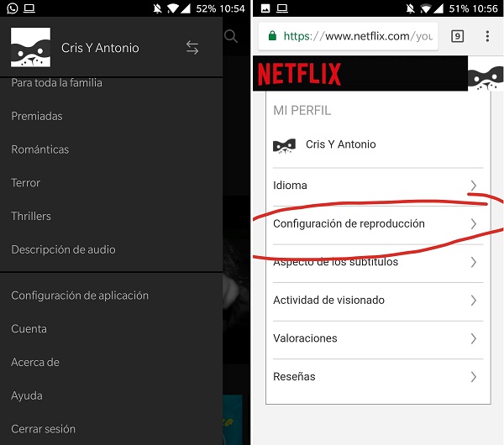Expand the Idioma row chevron
The width and height of the screenshot is (504, 445).
click(x=473, y=186)
